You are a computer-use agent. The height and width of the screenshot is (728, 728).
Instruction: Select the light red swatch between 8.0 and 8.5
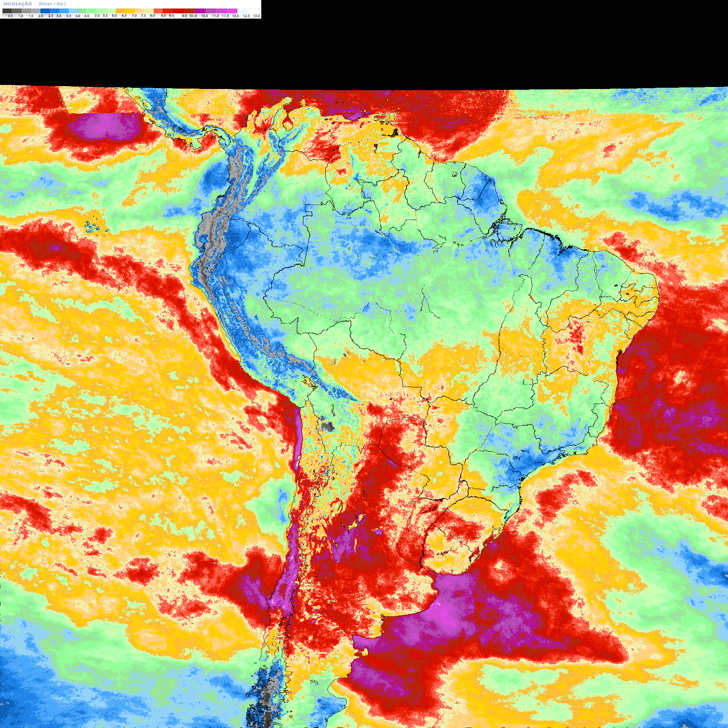click(158, 11)
